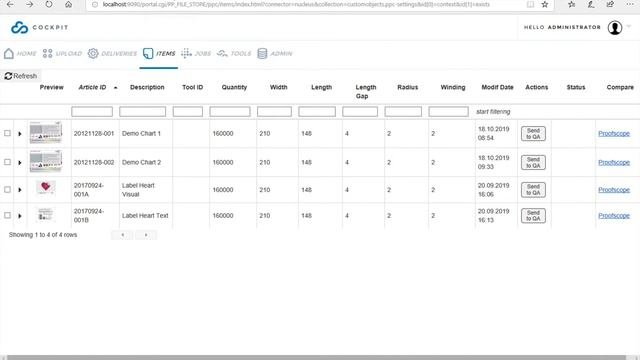
Task: Open Proofscope link for Label Heart Visual
Action: (x=614, y=190)
